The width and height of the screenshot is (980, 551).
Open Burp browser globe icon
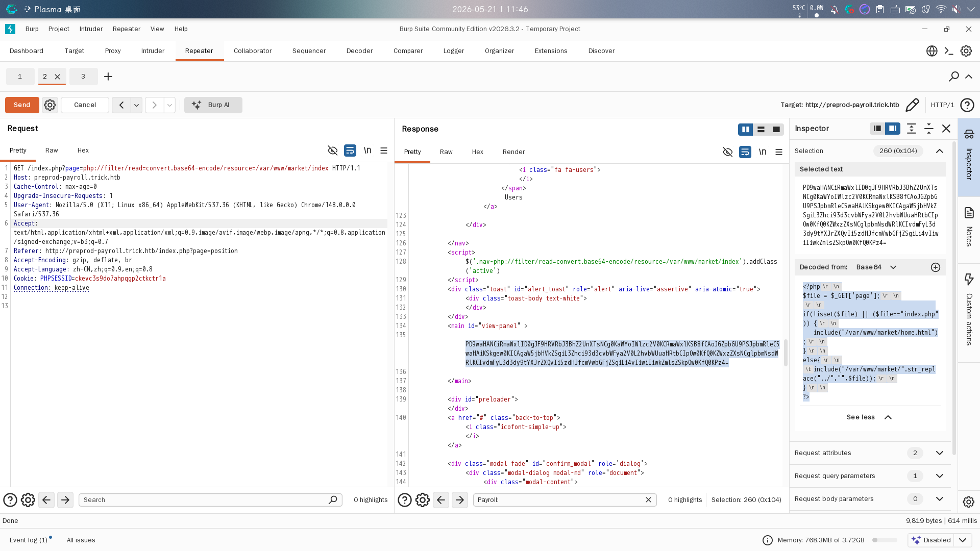coord(932,51)
